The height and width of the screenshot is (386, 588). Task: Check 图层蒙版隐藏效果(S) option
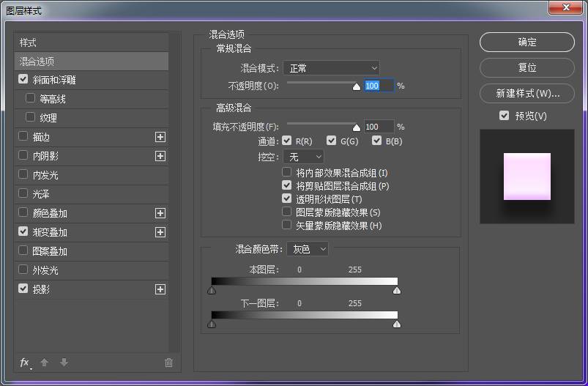coord(287,212)
